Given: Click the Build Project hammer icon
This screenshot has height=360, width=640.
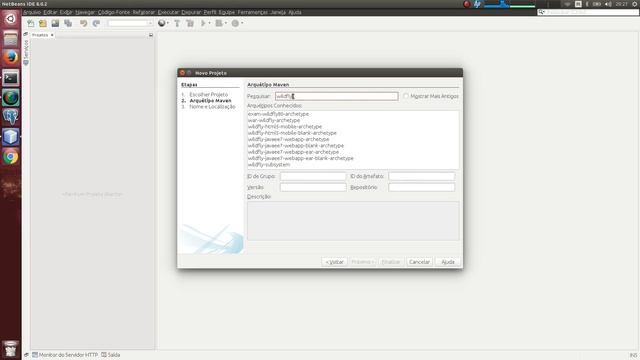Looking at the screenshot, I should [x=177, y=23].
